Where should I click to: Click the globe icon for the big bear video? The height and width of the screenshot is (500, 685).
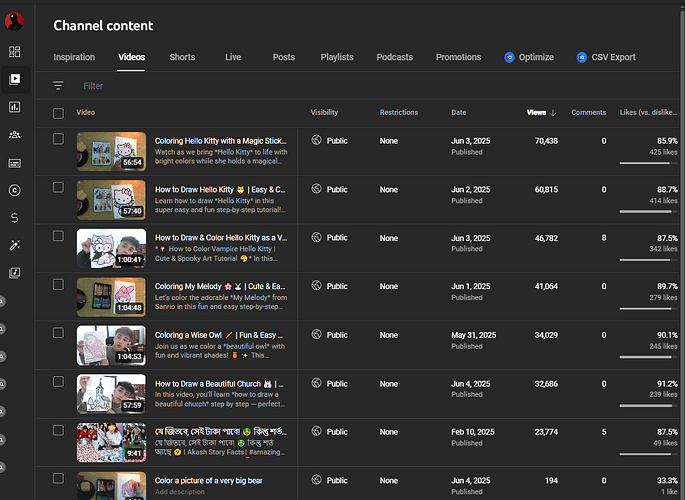pos(317,480)
